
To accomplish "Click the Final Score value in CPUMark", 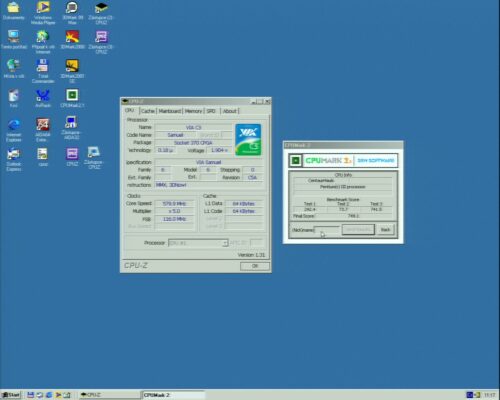I will tap(353, 216).
